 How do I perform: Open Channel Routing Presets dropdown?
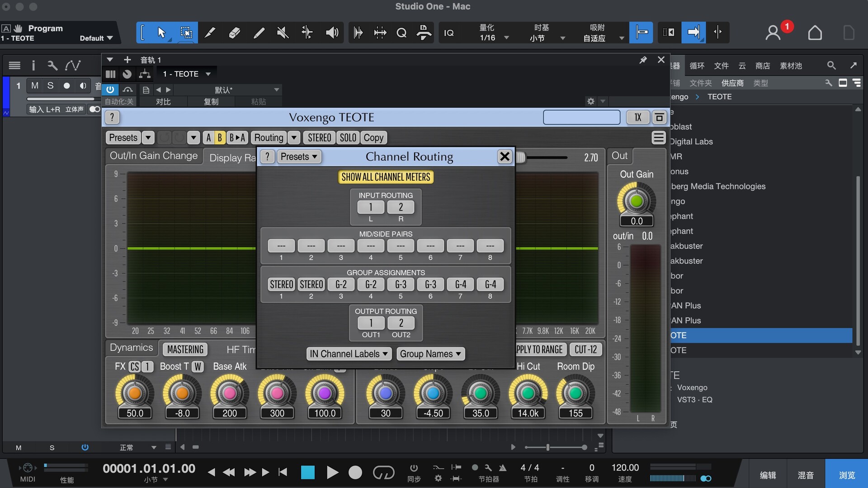pos(298,157)
